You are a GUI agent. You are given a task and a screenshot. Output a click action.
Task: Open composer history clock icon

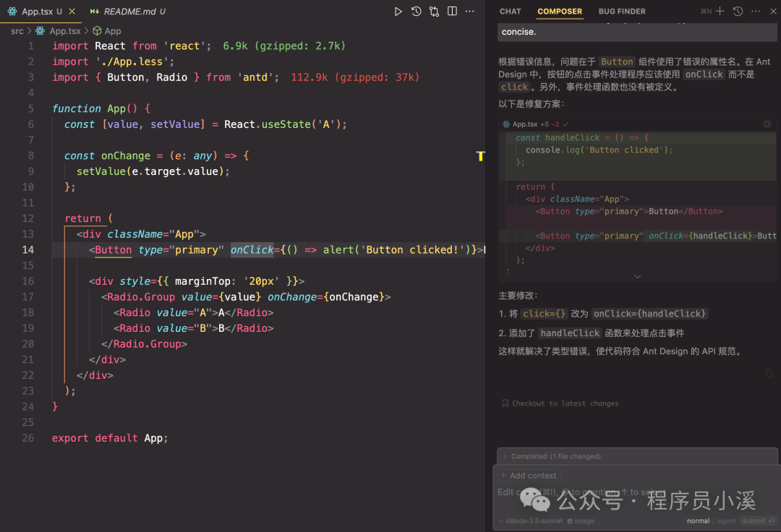pos(738,12)
